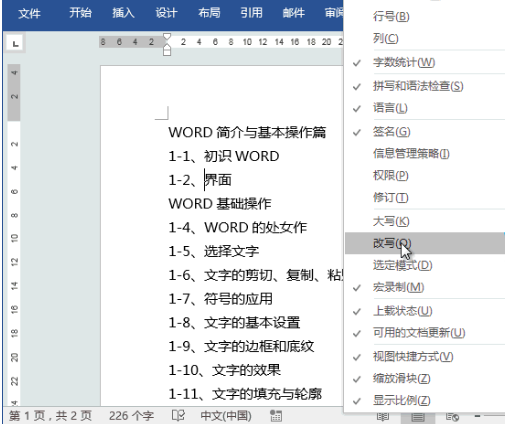Click the line '1-10、文字的效果'
505x424 pixels.
coord(224,370)
